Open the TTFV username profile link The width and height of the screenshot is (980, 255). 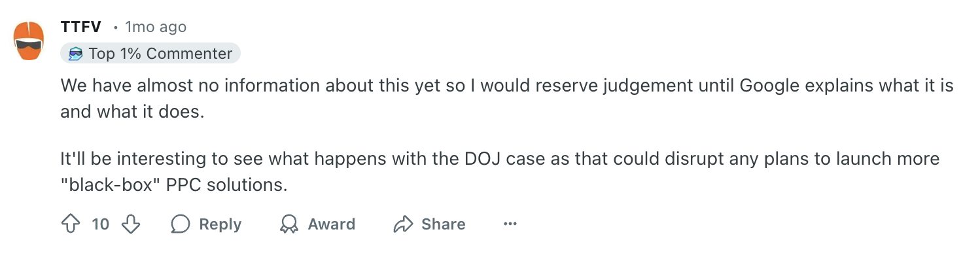[80, 27]
